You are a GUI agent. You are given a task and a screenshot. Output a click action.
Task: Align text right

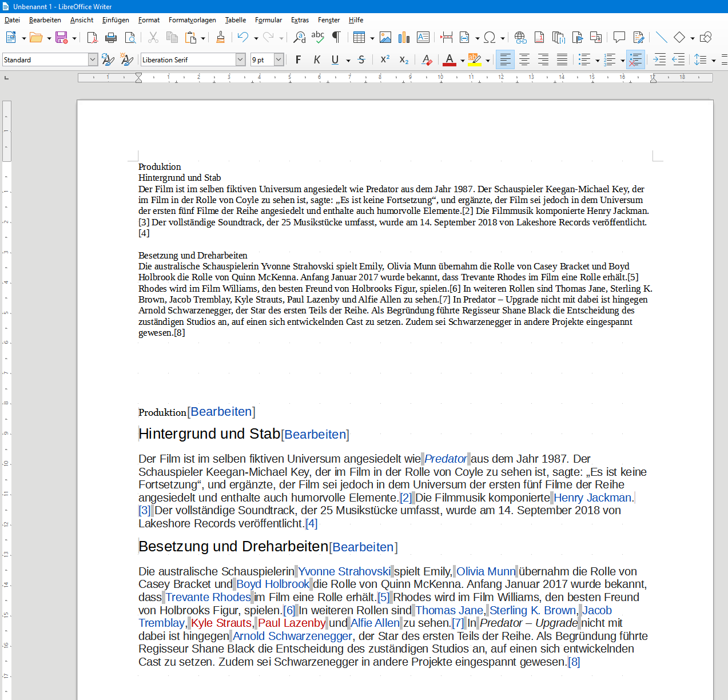point(543,59)
